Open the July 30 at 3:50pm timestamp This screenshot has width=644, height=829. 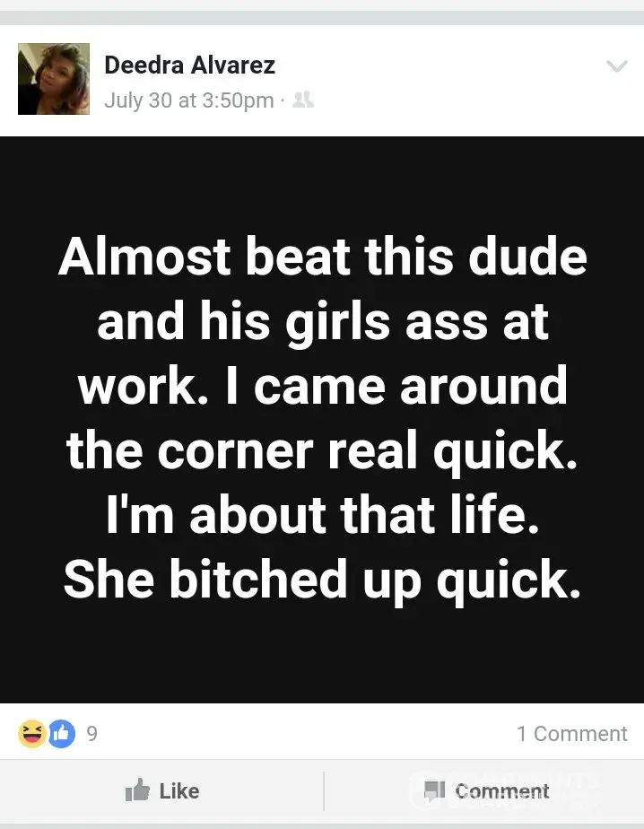coord(189,100)
